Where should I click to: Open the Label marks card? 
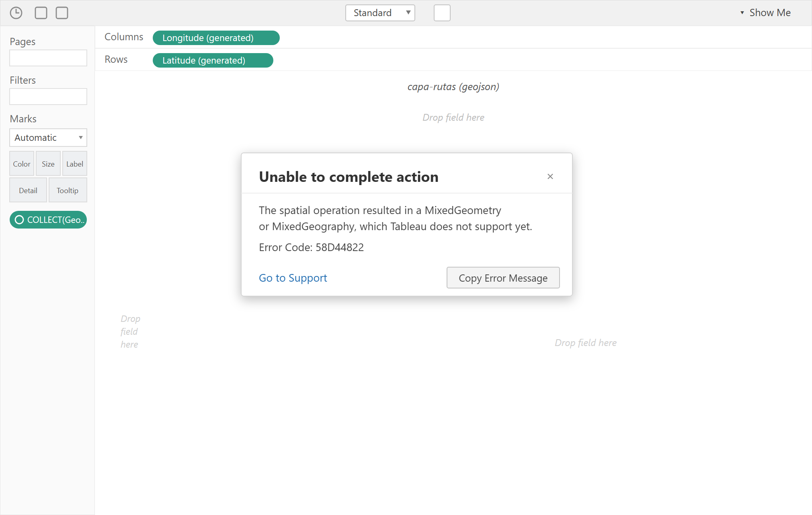[75, 164]
